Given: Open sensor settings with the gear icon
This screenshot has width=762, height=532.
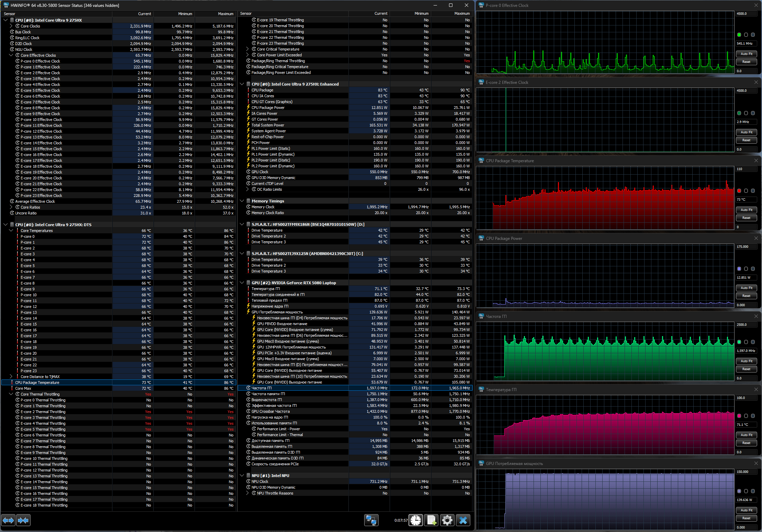Looking at the screenshot, I should 447,520.
